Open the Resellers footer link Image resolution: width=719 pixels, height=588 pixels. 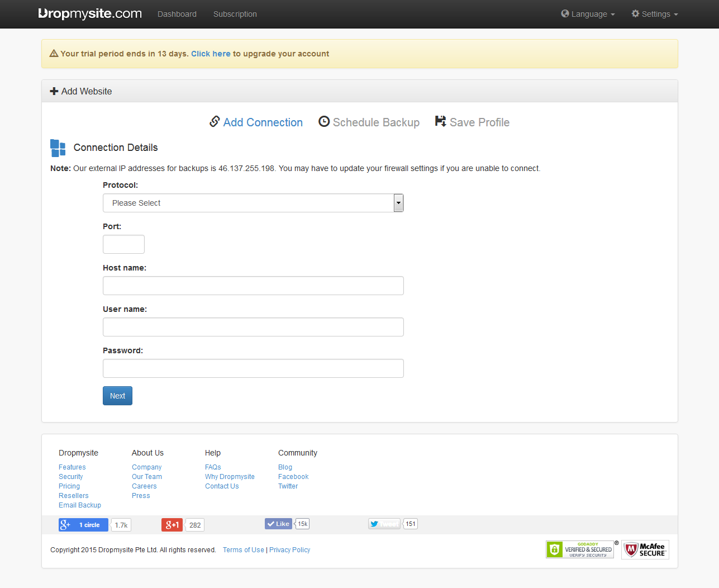(74, 496)
